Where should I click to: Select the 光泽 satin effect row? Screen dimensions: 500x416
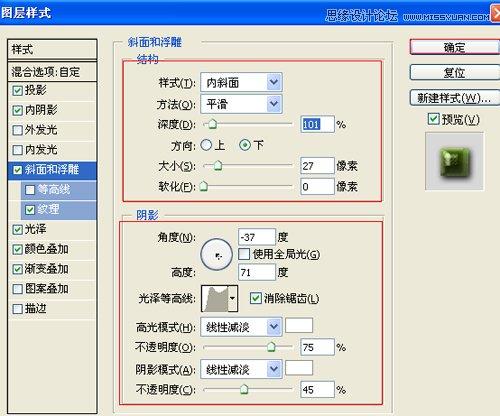52,230
